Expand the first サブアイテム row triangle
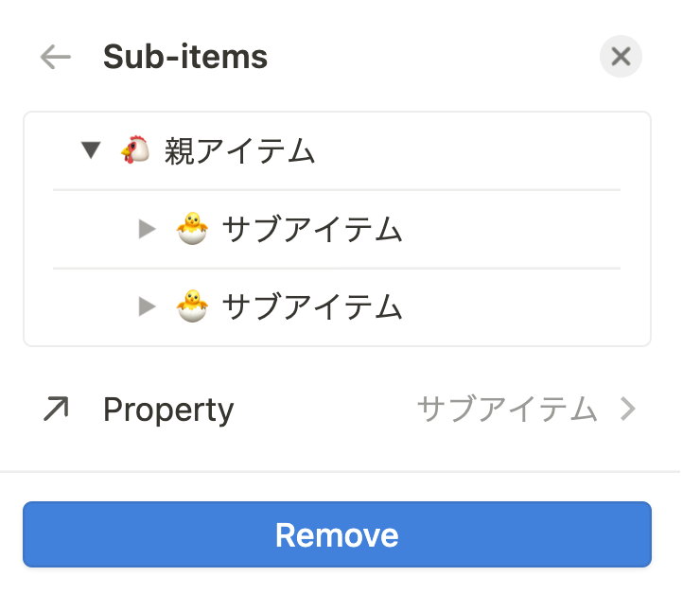The image size is (700, 611). coord(147,228)
